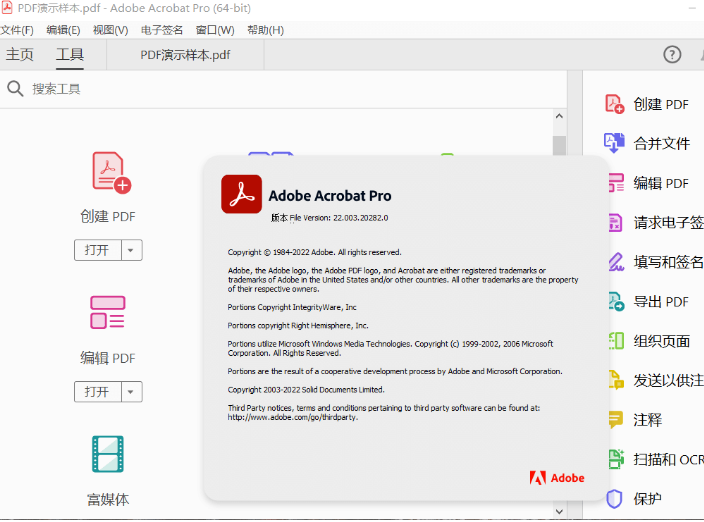Switch to the 主页 tab

click(x=20, y=54)
